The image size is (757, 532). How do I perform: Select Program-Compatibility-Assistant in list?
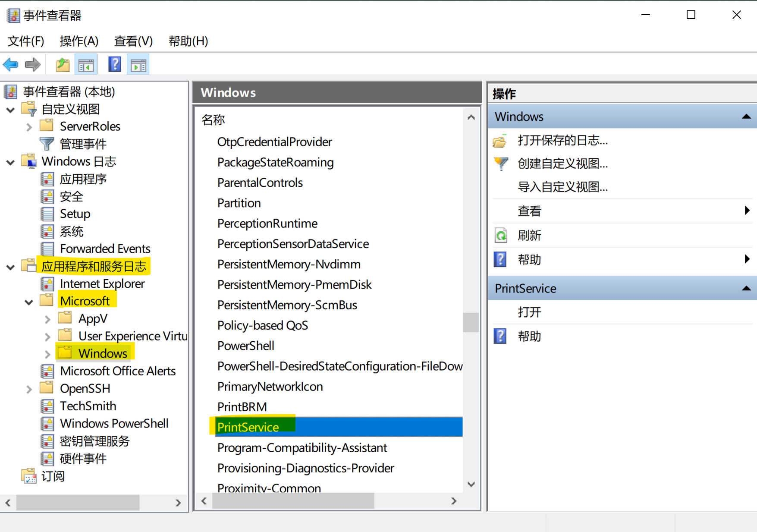(x=302, y=447)
